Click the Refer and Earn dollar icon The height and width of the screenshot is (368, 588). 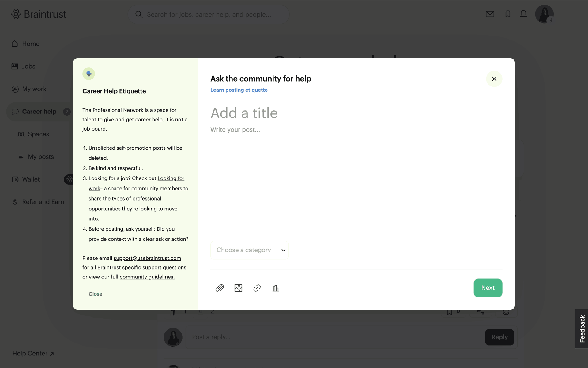(x=15, y=202)
